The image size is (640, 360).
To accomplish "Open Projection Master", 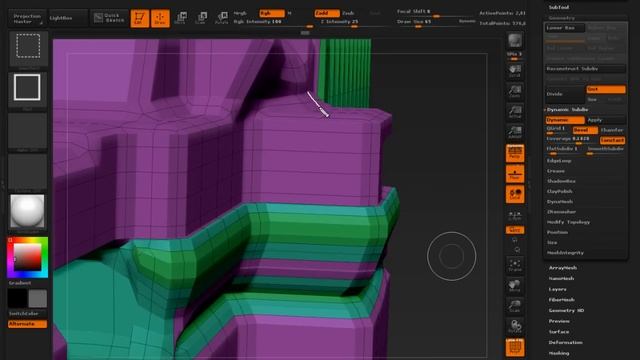I will coord(27,18).
